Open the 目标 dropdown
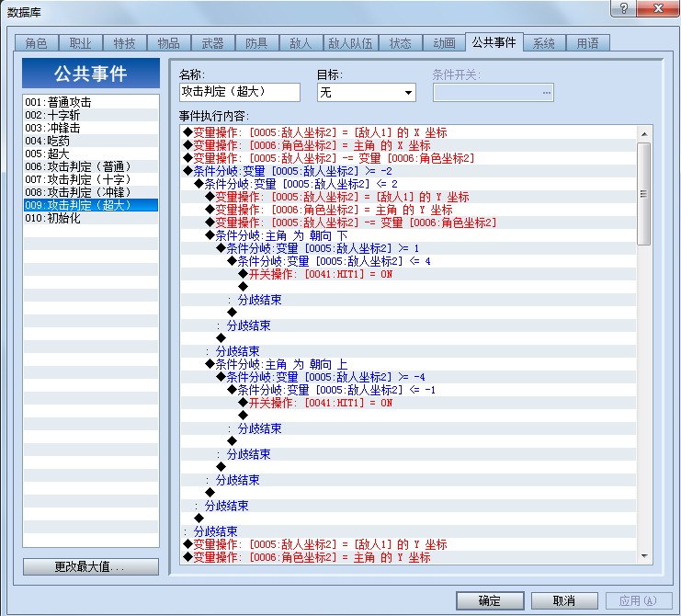 (x=367, y=93)
